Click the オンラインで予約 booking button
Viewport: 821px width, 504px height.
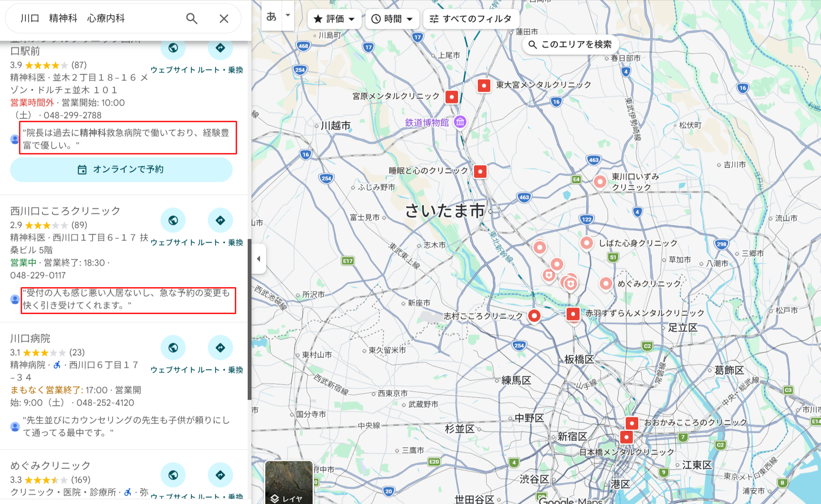(122, 169)
